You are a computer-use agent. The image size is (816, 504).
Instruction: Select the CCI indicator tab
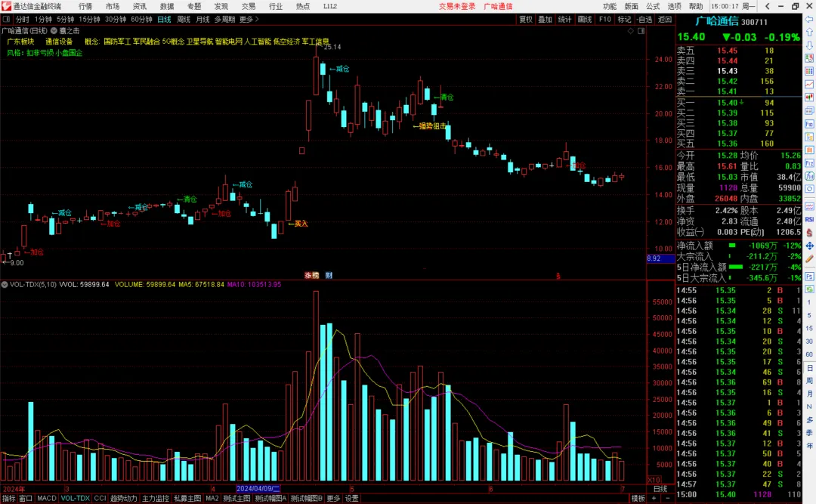click(100, 498)
